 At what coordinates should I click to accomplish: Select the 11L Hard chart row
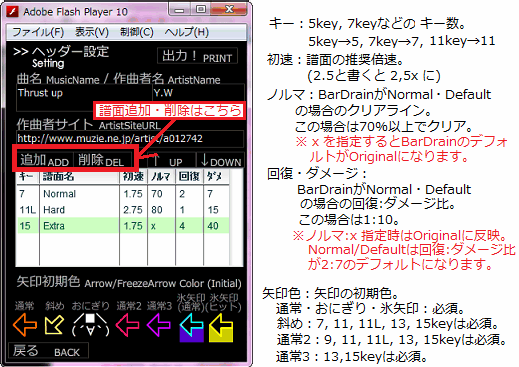pos(123,210)
